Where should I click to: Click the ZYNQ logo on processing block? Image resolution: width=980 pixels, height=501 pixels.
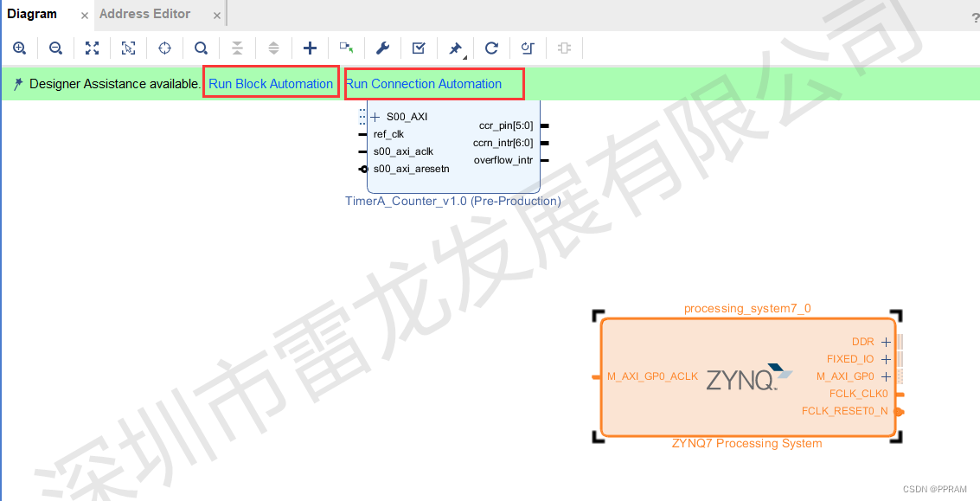click(x=749, y=377)
